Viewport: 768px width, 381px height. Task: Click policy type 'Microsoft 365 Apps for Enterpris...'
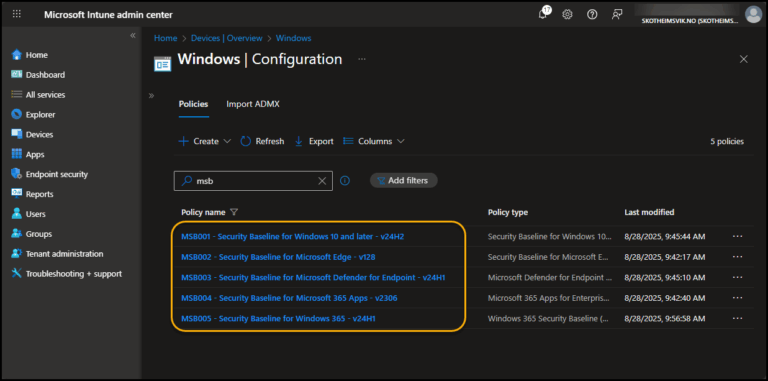[x=549, y=298]
